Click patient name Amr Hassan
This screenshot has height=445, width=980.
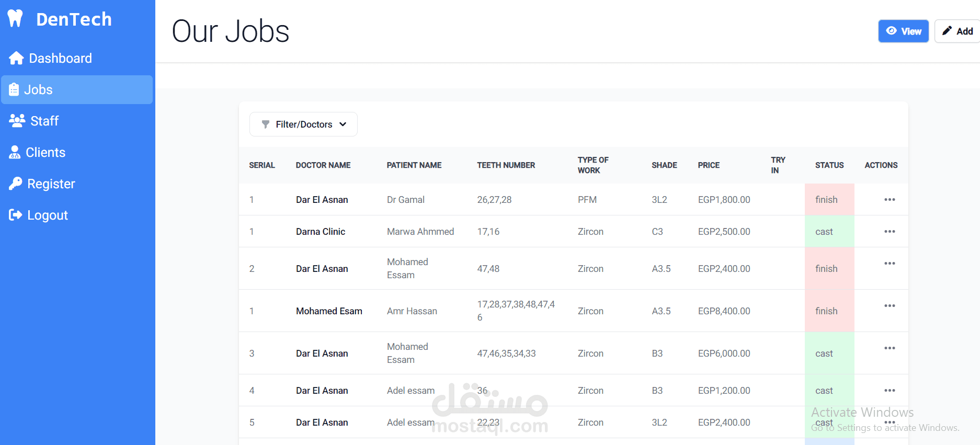tap(412, 311)
